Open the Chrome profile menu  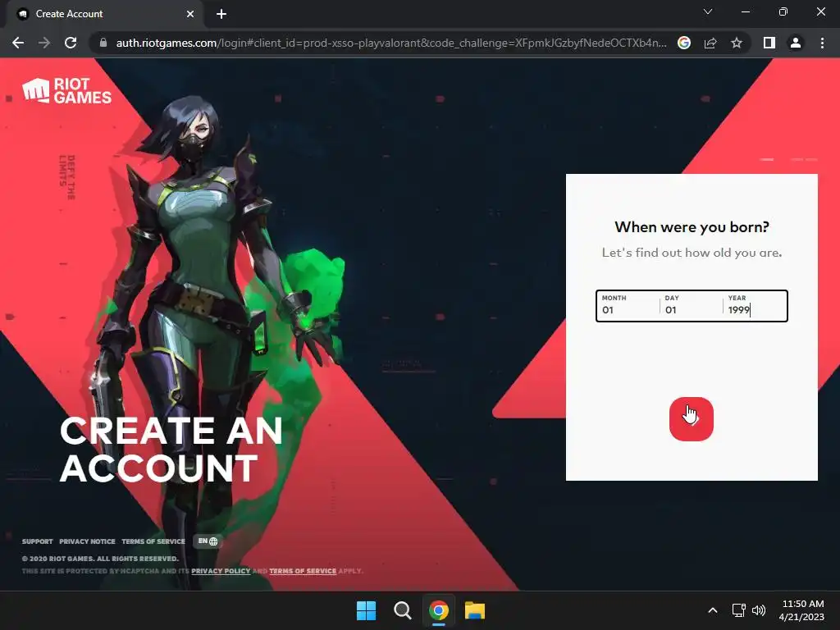pos(796,43)
